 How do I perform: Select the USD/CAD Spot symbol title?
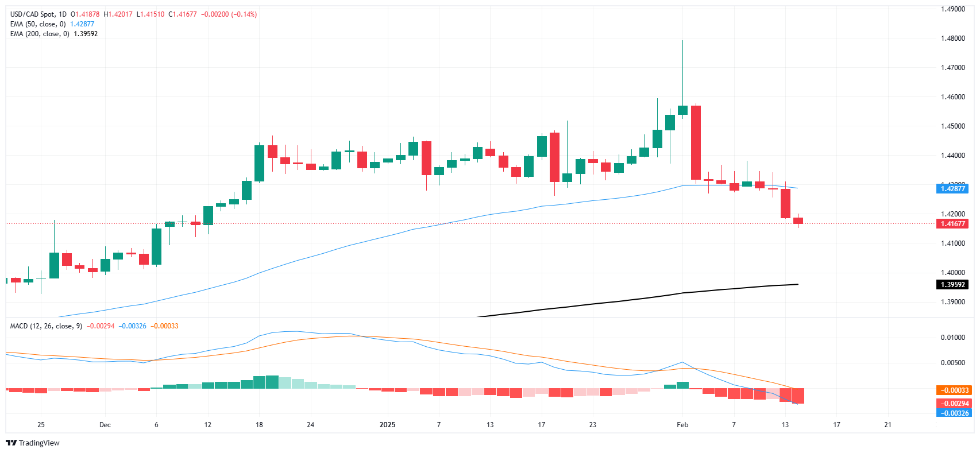click(38, 14)
